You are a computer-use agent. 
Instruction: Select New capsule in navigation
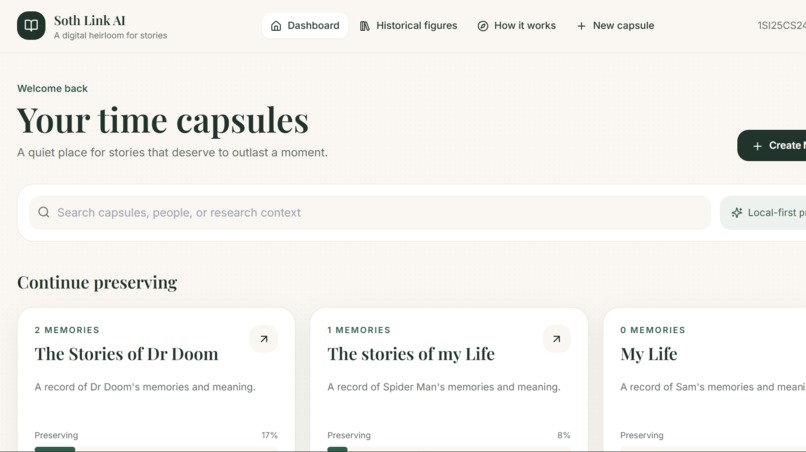(x=615, y=26)
